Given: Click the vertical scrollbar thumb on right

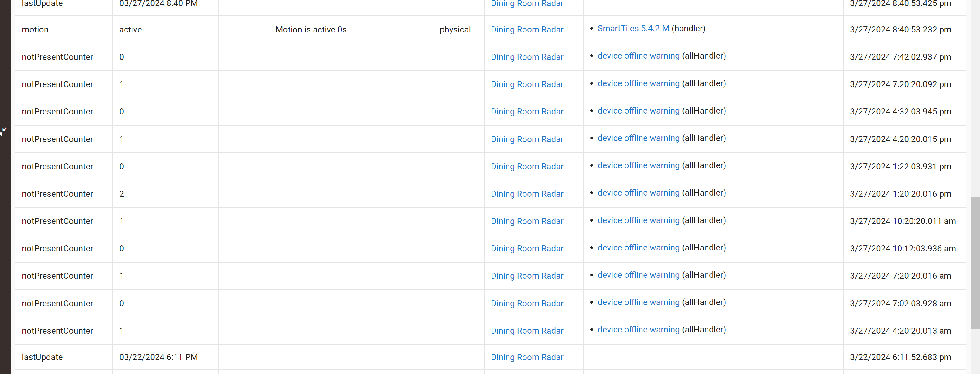Looking at the screenshot, I should [x=975, y=263].
